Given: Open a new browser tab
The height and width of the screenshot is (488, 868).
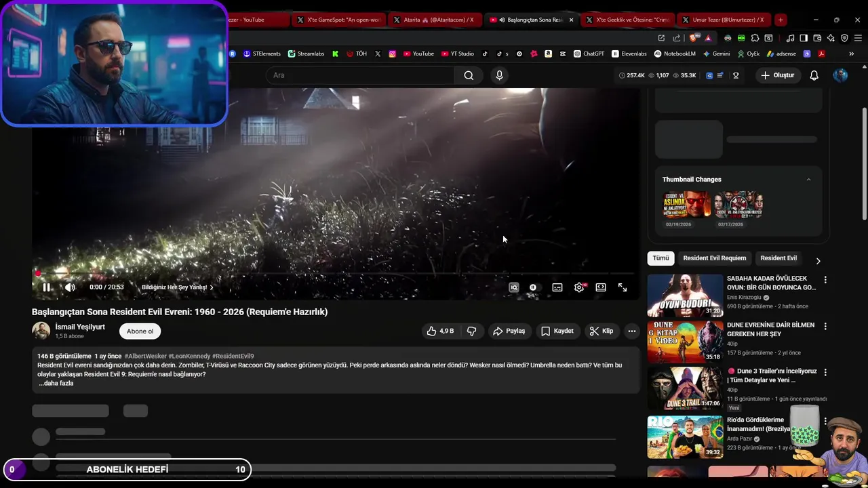Looking at the screenshot, I should [x=781, y=20].
